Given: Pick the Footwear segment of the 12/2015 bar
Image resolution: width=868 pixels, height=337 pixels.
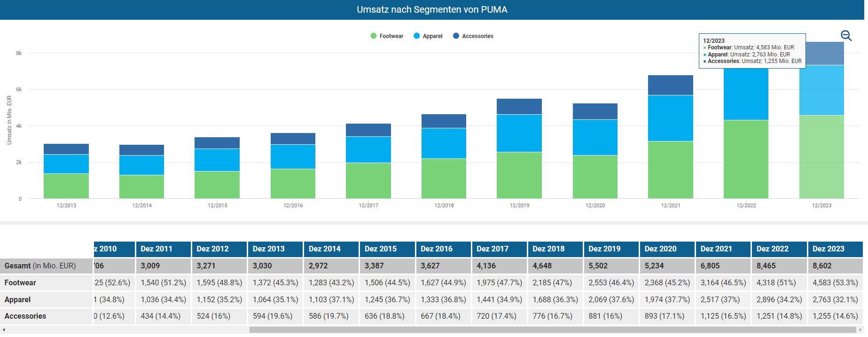Looking at the screenshot, I should pos(217,185).
